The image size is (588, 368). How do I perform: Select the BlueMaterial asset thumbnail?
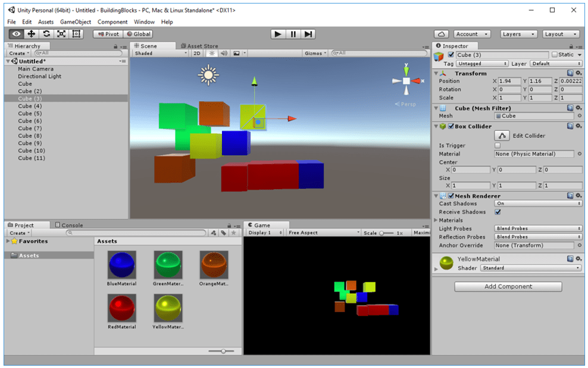122,265
